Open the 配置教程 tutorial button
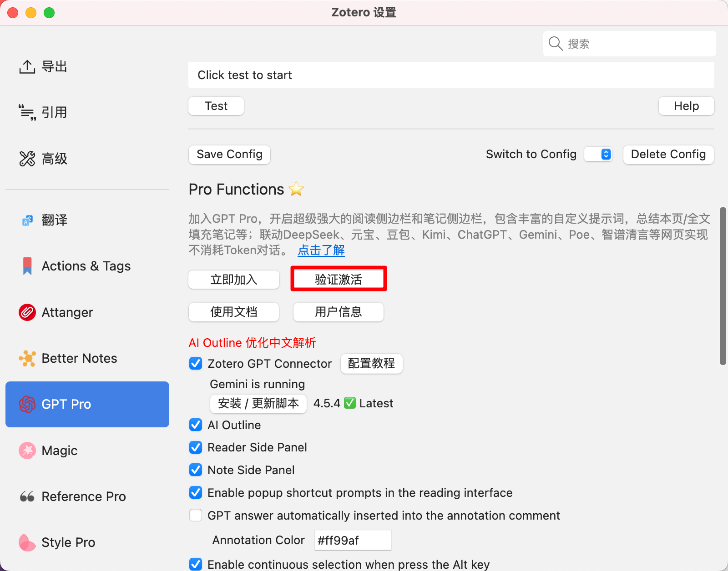 [x=372, y=364]
